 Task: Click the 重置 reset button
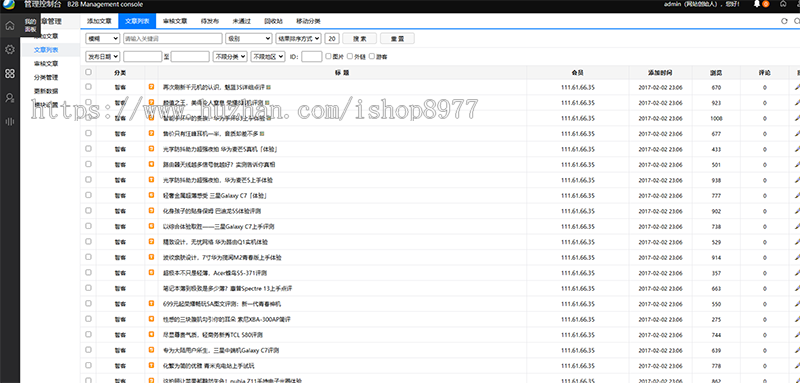[x=397, y=38]
